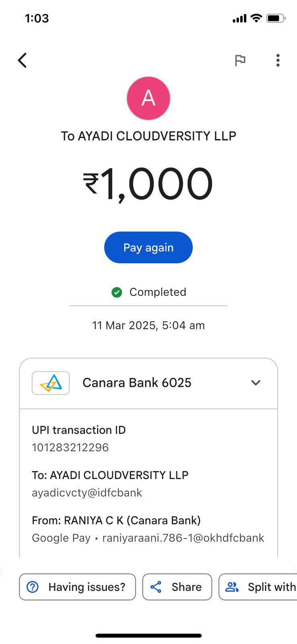Screen dimensions: 297x644
Task: Tap the split with people icon
Action: tap(232, 587)
